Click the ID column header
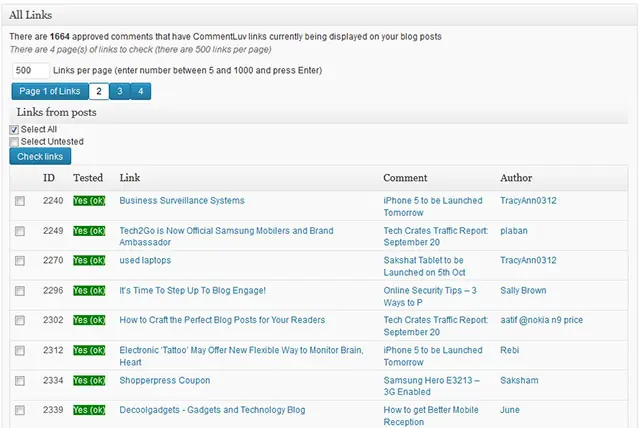The height and width of the screenshot is (428, 640). pyautogui.click(x=49, y=178)
